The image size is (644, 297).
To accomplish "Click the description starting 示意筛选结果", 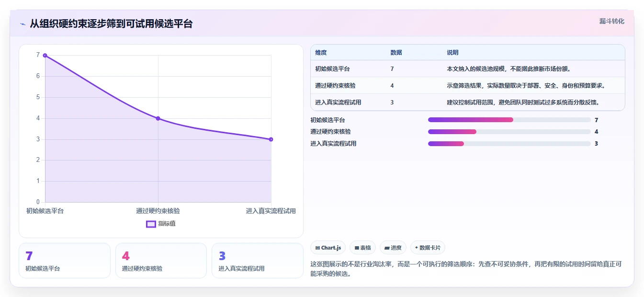I will pos(527,86).
